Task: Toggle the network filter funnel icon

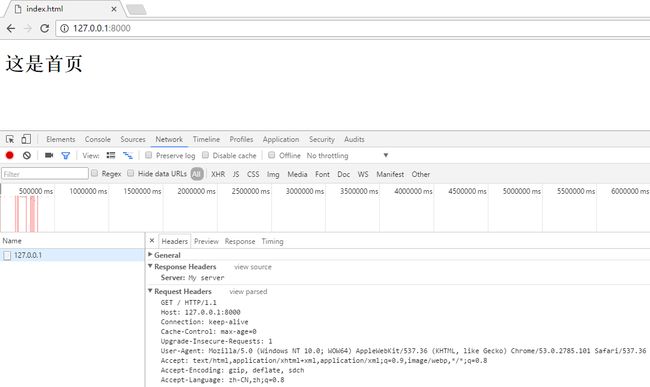Action: click(x=65, y=156)
